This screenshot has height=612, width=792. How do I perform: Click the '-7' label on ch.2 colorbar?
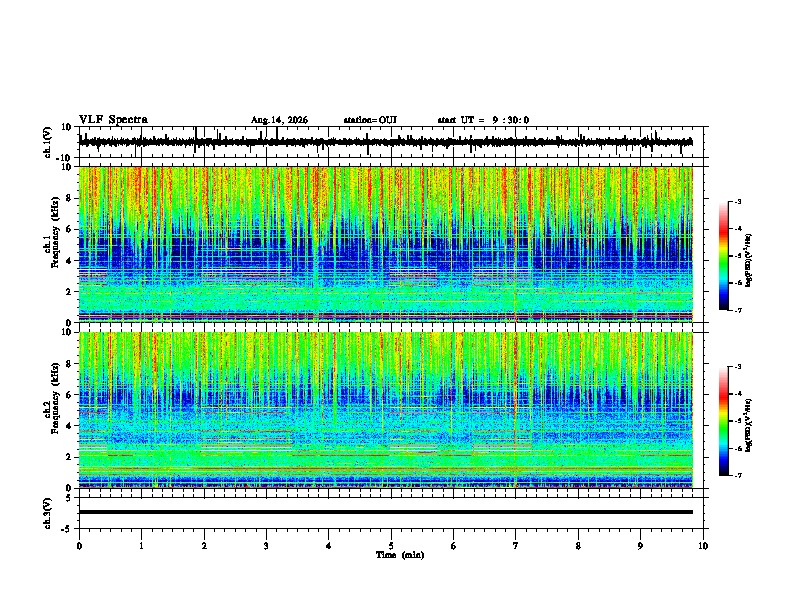point(738,475)
